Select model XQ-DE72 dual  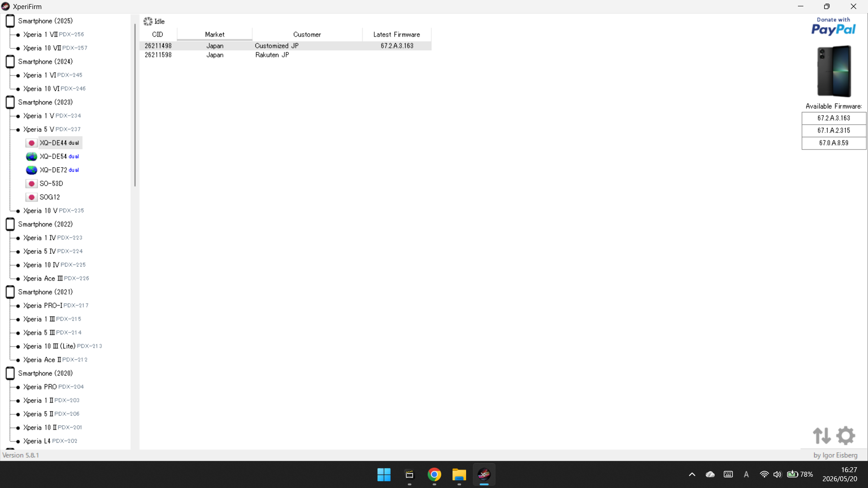(59, 170)
